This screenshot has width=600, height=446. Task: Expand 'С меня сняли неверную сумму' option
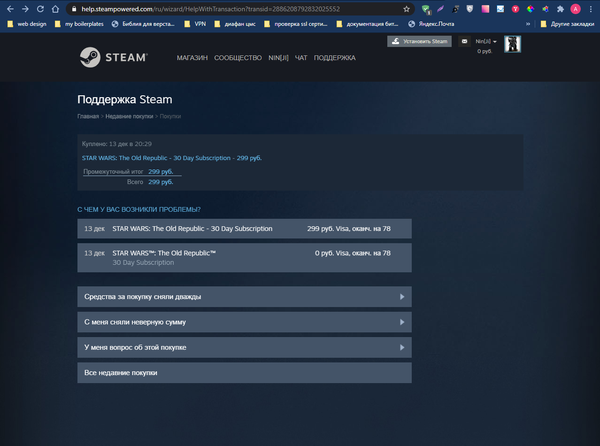point(244,322)
